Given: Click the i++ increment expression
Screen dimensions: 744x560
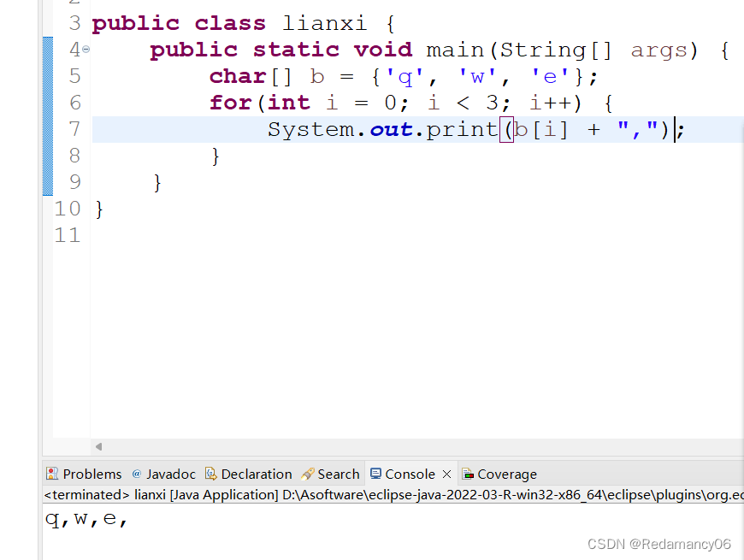Looking at the screenshot, I should point(551,103).
